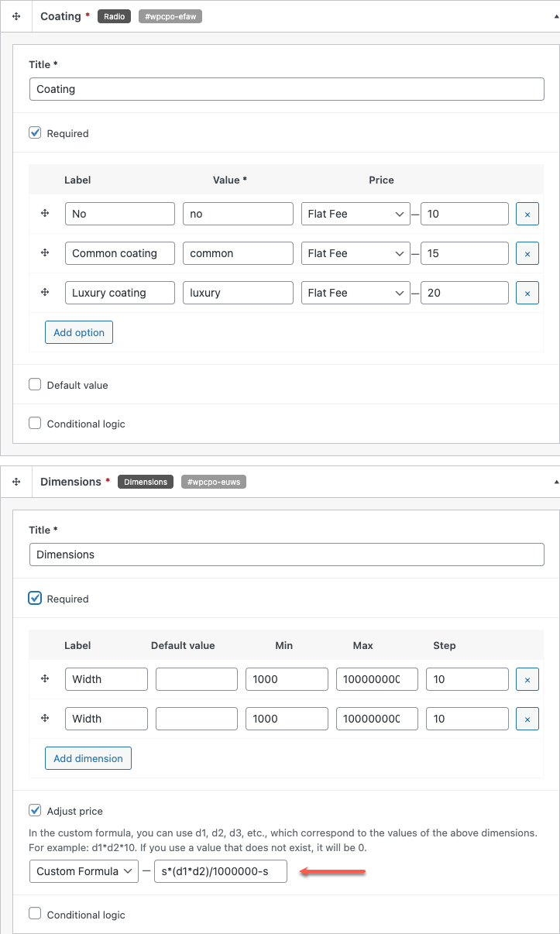Uncheck the Adjust price checkbox
Screen dimensions: 560x934
tap(35, 810)
